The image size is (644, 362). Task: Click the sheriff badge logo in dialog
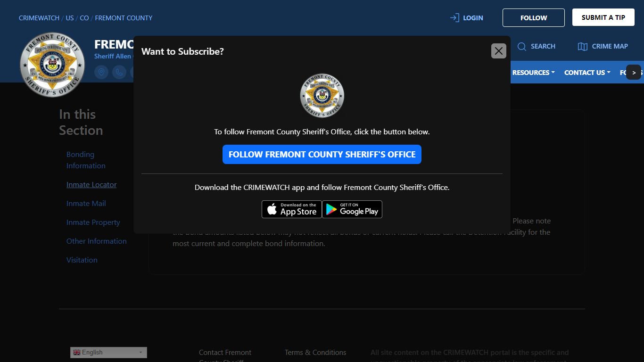pyautogui.click(x=322, y=95)
